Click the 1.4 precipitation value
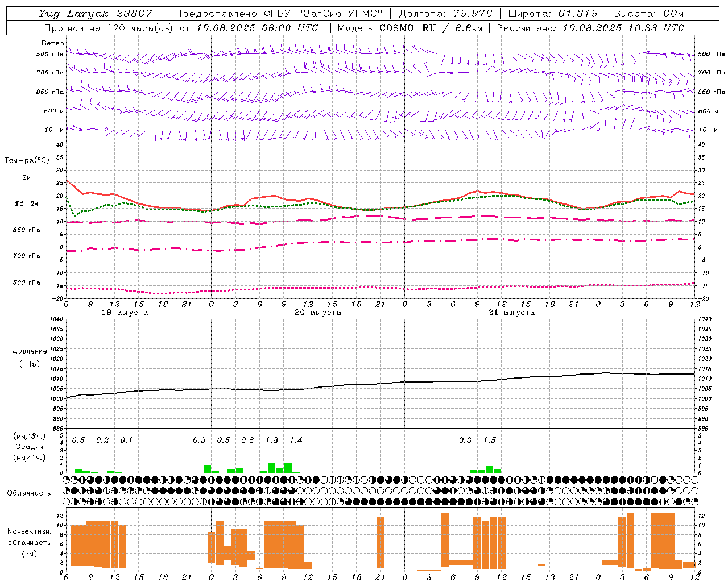The image size is (728, 582). 296,440
